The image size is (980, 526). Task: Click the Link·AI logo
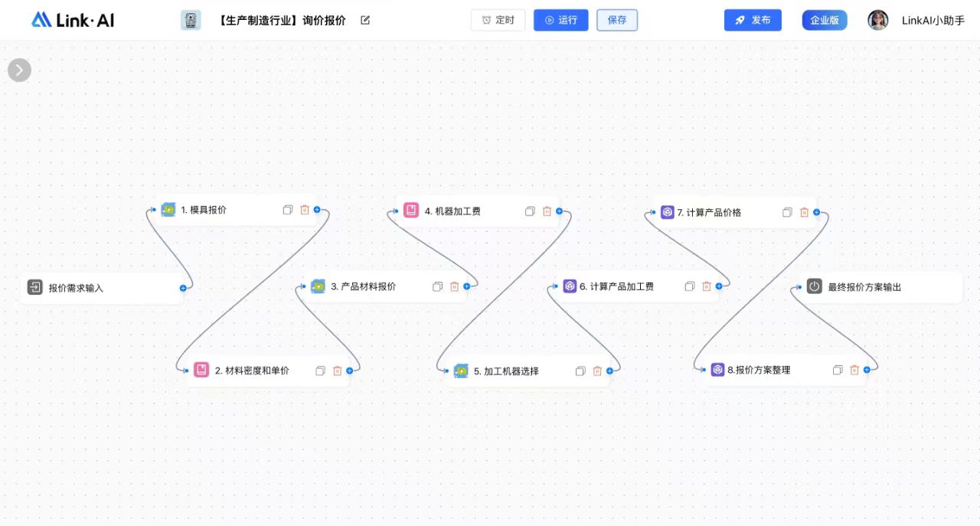(73, 20)
